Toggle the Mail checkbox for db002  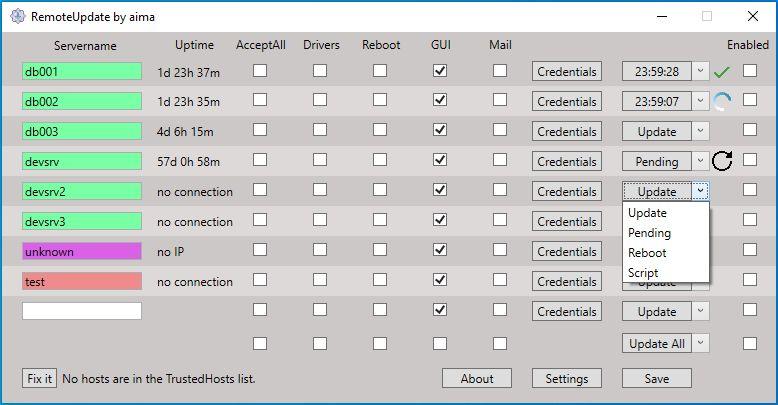click(500, 101)
